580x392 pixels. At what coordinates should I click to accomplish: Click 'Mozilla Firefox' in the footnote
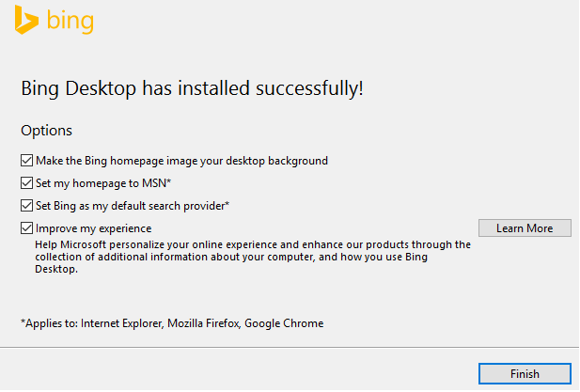(204, 323)
